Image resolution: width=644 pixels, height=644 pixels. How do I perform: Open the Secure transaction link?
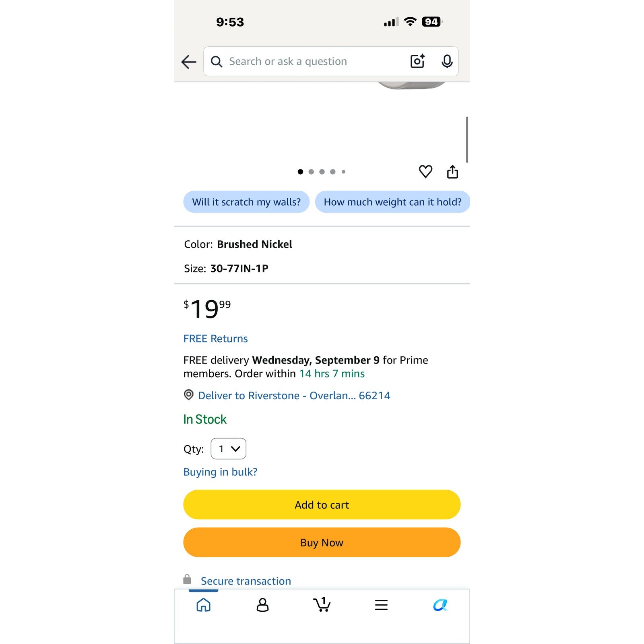tap(246, 581)
